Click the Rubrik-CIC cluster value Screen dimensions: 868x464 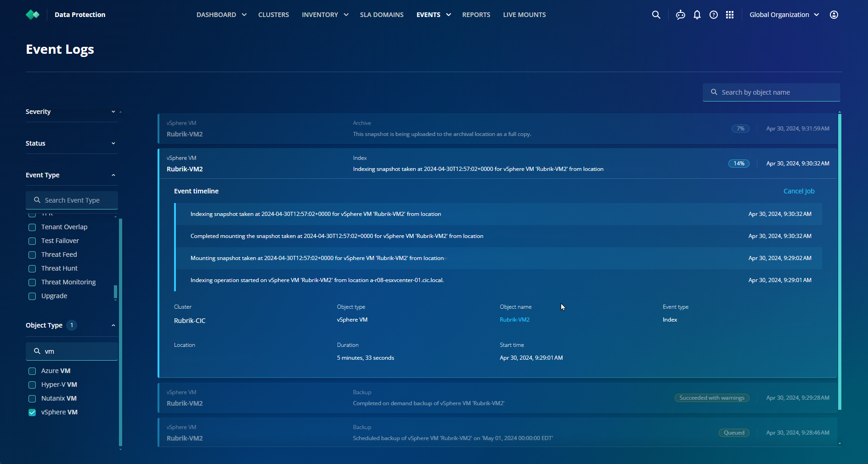click(x=190, y=321)
